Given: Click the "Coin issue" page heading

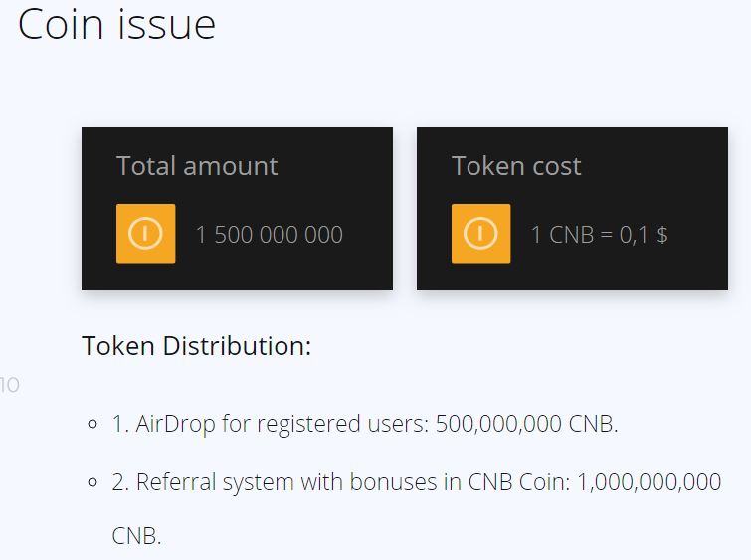Looking at the screenshot, I should point(116,24).
